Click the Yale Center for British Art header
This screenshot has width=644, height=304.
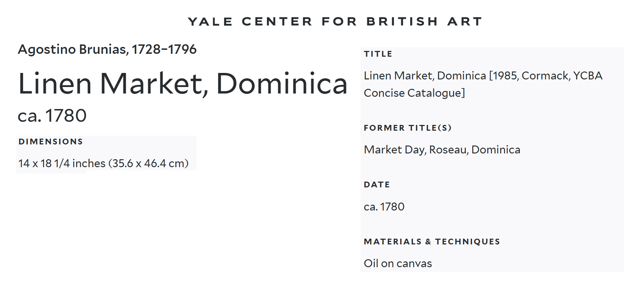pos(335,22)
